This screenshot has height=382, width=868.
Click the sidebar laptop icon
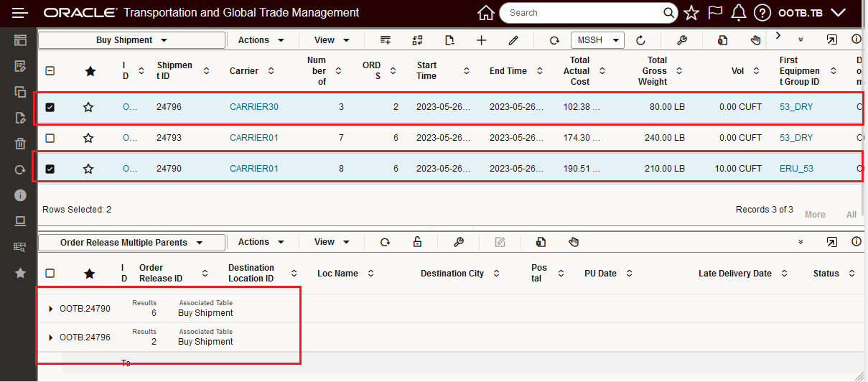(x=20, y=221)
